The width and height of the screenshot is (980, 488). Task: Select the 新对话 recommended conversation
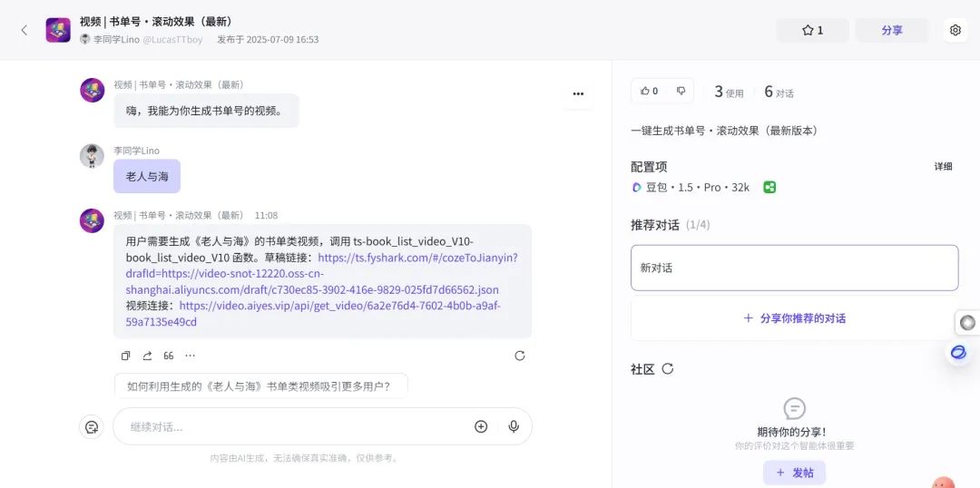[794, 268]
